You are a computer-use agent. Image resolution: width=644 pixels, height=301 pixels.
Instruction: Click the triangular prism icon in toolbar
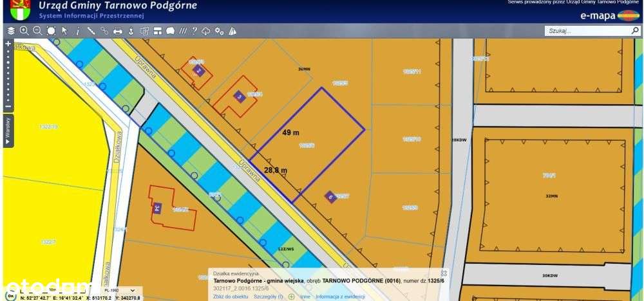pos(232,31)
